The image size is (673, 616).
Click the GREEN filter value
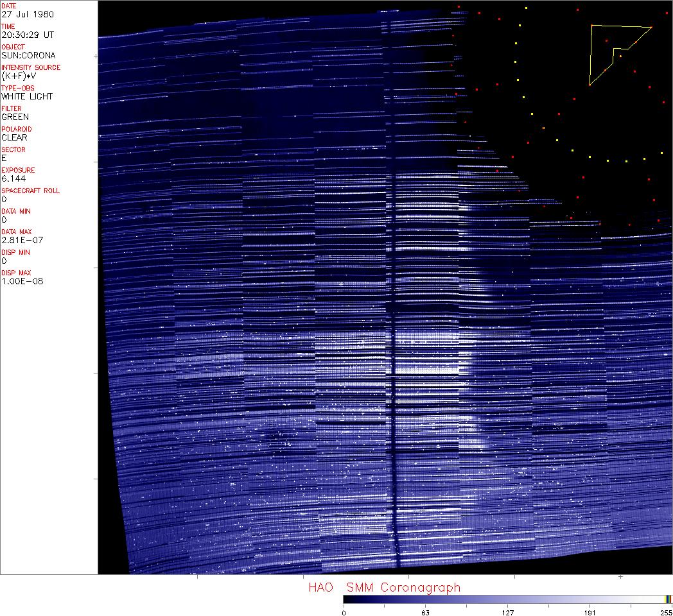(x=15, y=117)
